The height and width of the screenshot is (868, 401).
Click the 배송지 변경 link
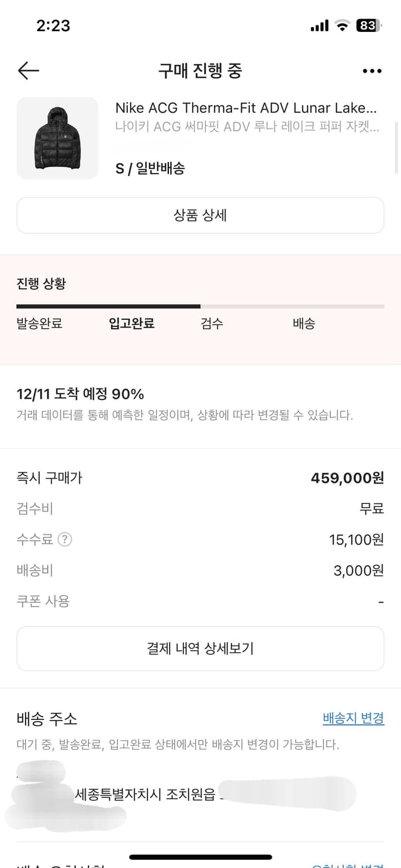pos(353,718)
